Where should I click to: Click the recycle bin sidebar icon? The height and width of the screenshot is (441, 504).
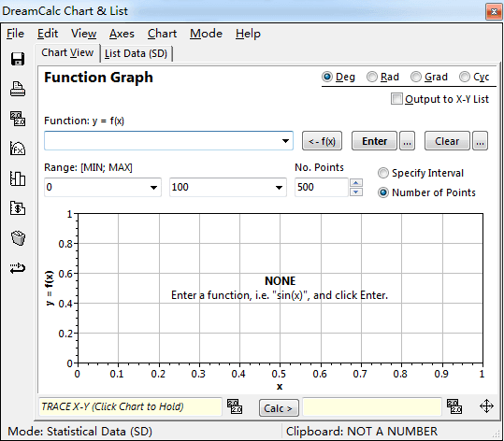coord(18,238)
